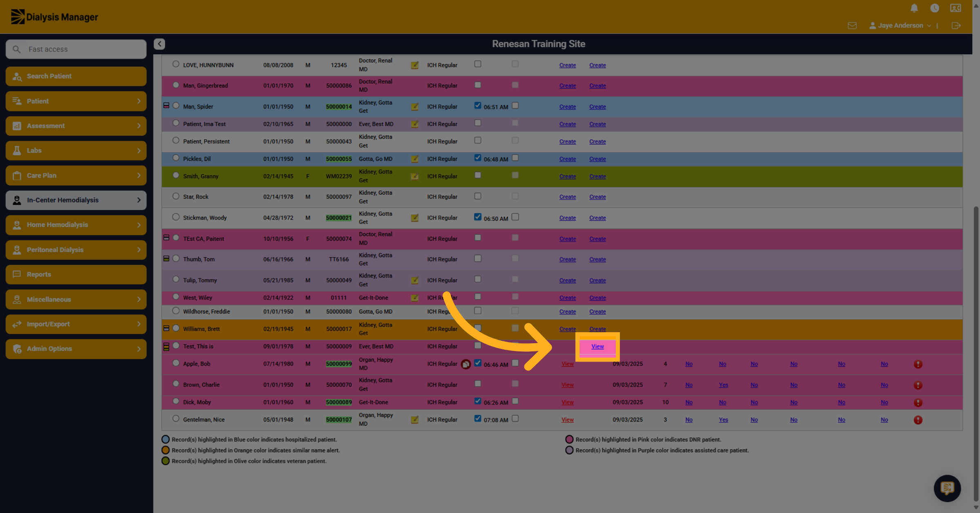Open the Home Hemodialysis sidebar menu
Image resolution: width=980 pixels, height=513 pixels.
pos(76,225)
